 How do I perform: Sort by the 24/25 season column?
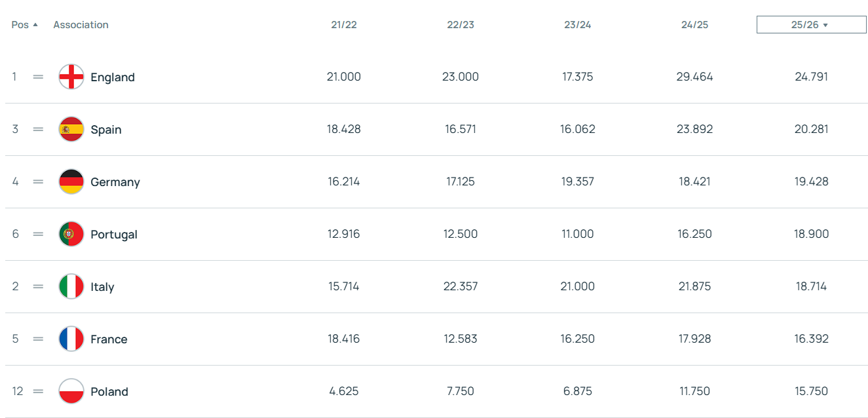(x=694, y=25)
